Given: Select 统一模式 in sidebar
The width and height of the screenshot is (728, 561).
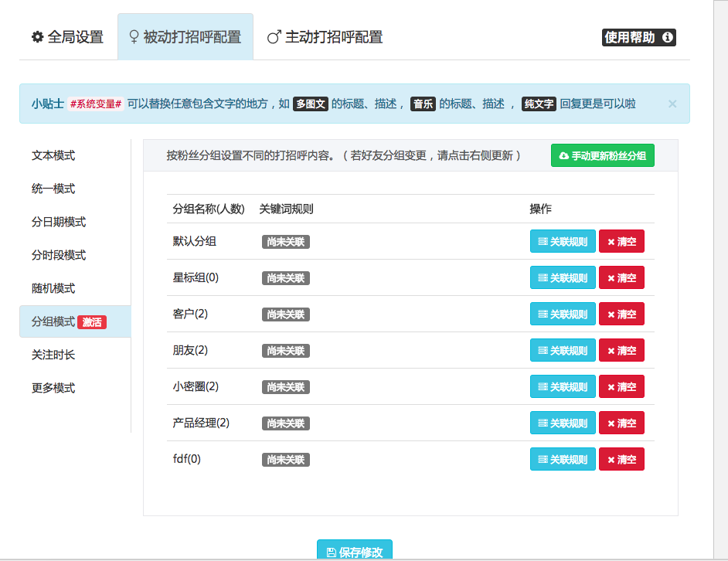Looking at the screenshot, I should point(75,189).
